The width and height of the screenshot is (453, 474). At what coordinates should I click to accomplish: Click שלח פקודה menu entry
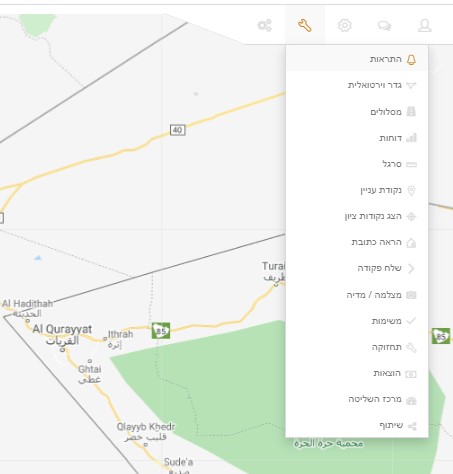point(357,268)
